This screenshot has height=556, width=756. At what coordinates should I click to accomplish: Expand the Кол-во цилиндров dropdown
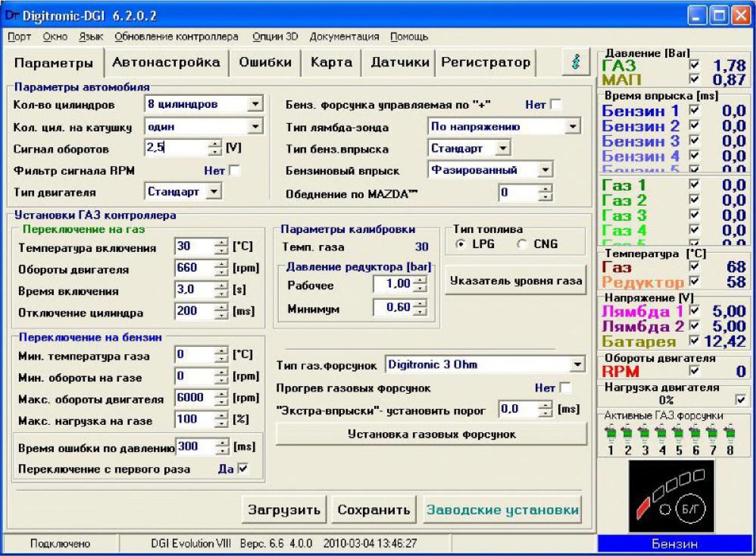pos(256,104)
